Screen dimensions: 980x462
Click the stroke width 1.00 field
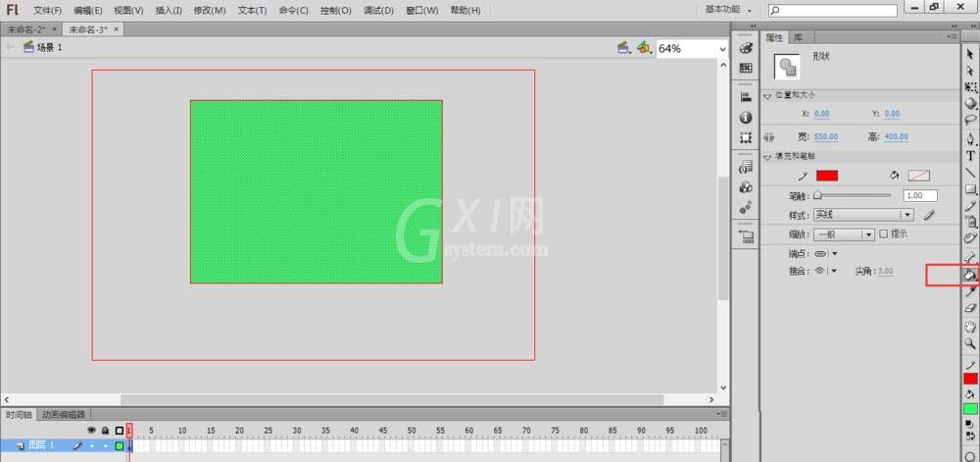920,195
